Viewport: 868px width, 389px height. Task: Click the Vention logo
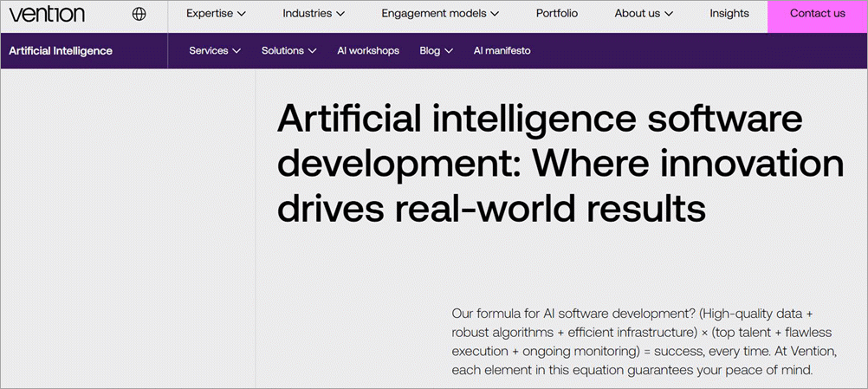(47, 14)
